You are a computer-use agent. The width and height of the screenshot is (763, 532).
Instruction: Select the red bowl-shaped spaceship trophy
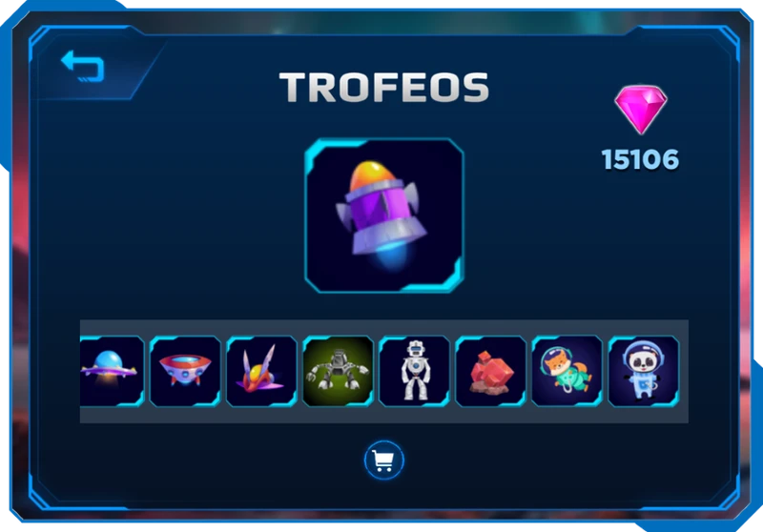coord(185,371)
